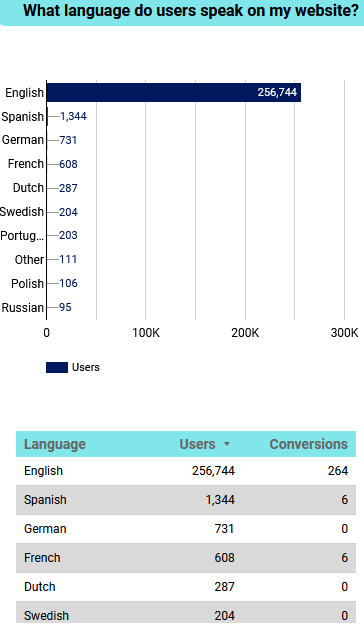Click the truncated Portug... axis label
Viewport: 364px width, 628px height.
[x=22, y=236]
